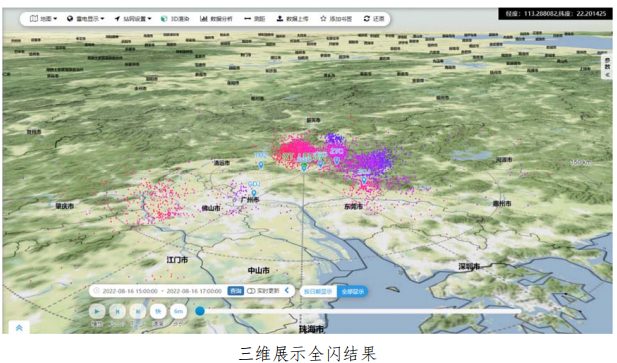Expand the right side parameter panel tab
Viewport: 617px width, 363px height.
(x=607, y=67)
